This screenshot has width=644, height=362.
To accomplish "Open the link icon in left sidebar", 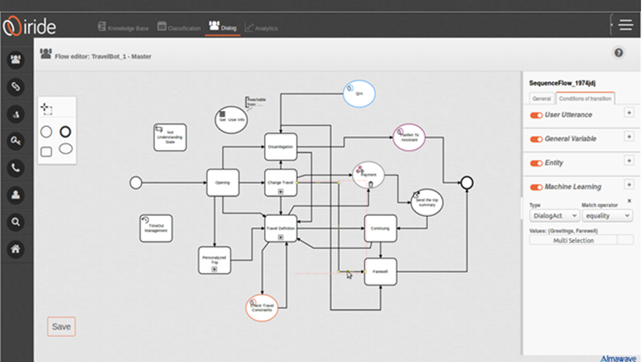I will pyautogui.click(x=16, y=87).
